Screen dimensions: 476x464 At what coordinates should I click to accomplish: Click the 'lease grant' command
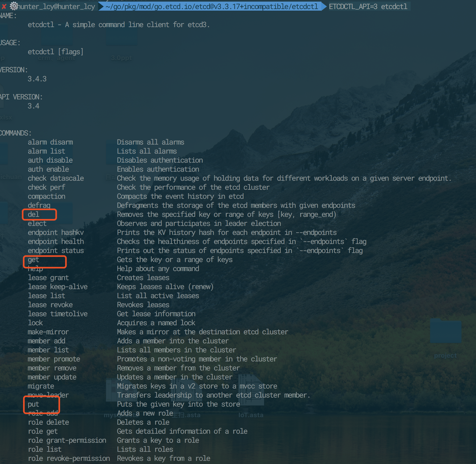click(48, 278)
